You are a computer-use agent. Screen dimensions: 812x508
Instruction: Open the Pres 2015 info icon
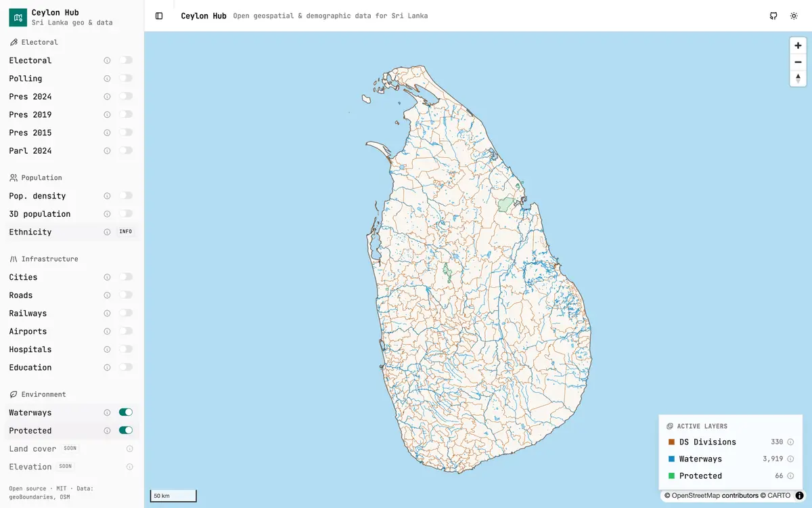pyautogui.click(x=107, y=133)
